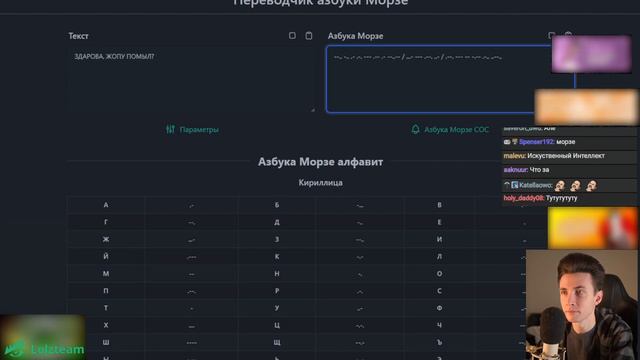This screenshot has height=360, width=640.
Task: Click the copy icon above the Текст field
Action: point(292,36)
